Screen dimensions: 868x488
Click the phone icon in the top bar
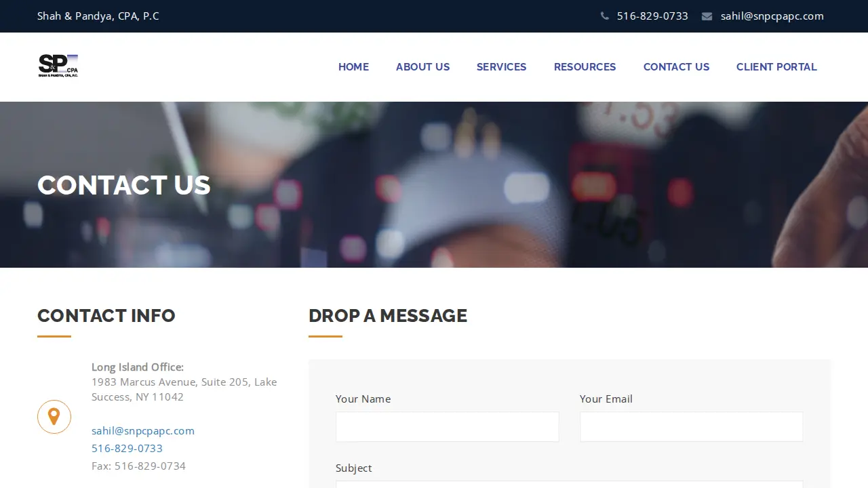click(604, 16)
